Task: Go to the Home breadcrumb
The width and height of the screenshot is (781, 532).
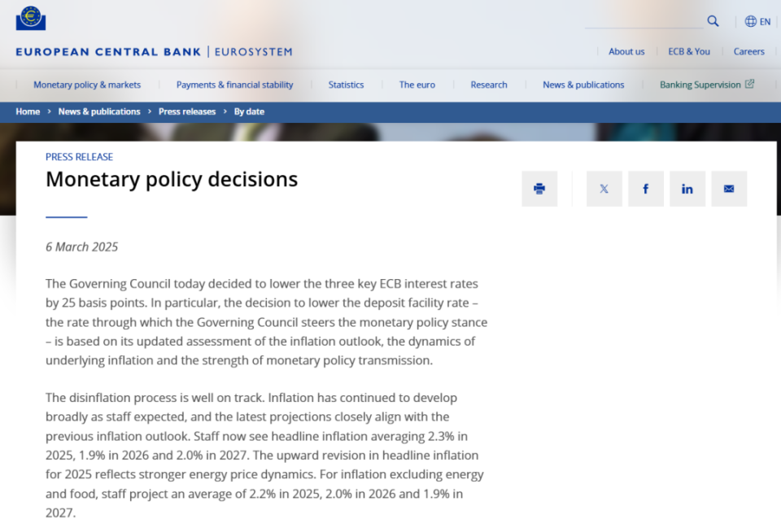Action: 28,111
